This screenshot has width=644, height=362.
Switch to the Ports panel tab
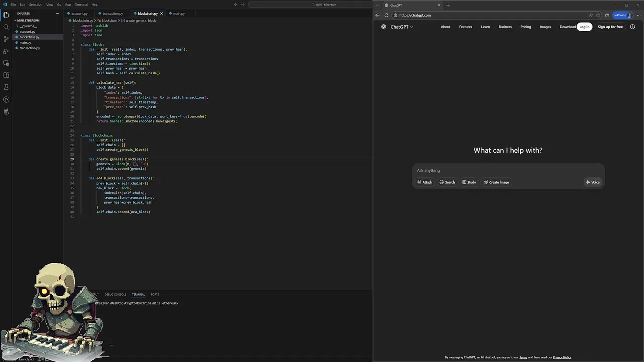155,295
